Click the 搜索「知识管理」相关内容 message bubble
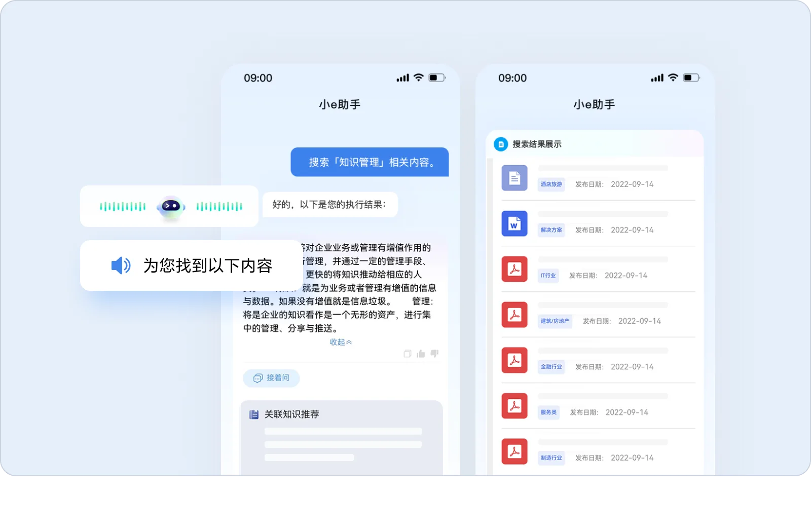Viewport: 811px width, 532px height. [370, 162]
